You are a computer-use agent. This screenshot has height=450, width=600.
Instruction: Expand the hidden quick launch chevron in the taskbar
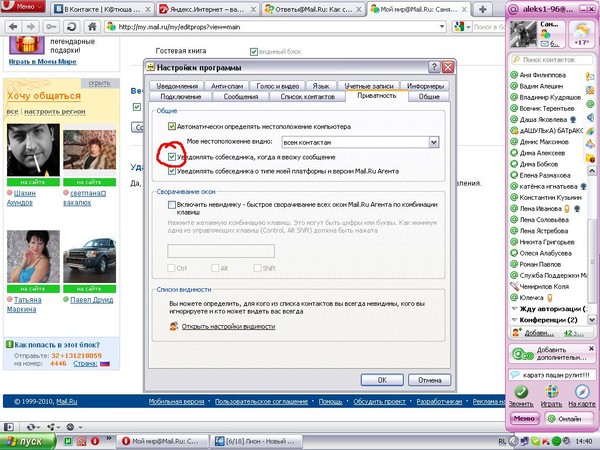109,439
